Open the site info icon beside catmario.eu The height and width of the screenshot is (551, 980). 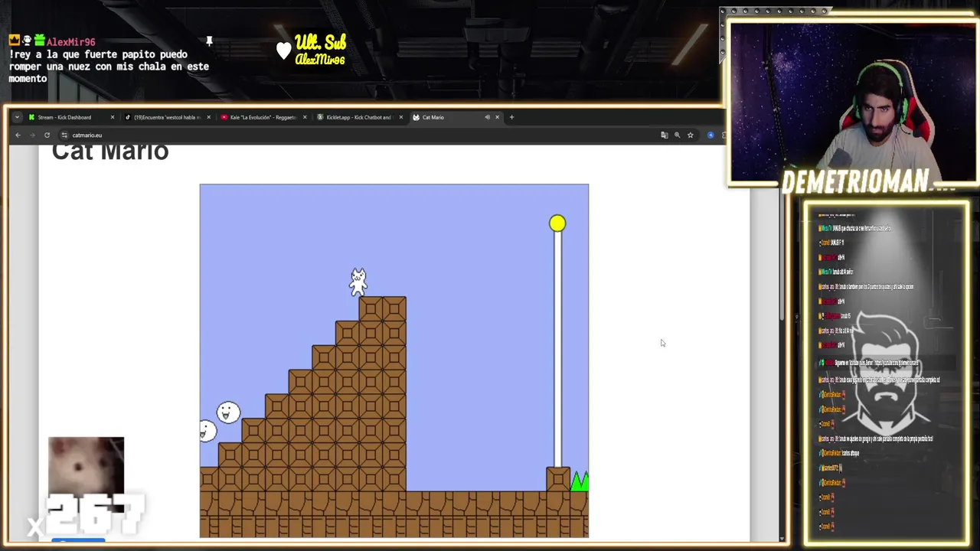(64, 135)
